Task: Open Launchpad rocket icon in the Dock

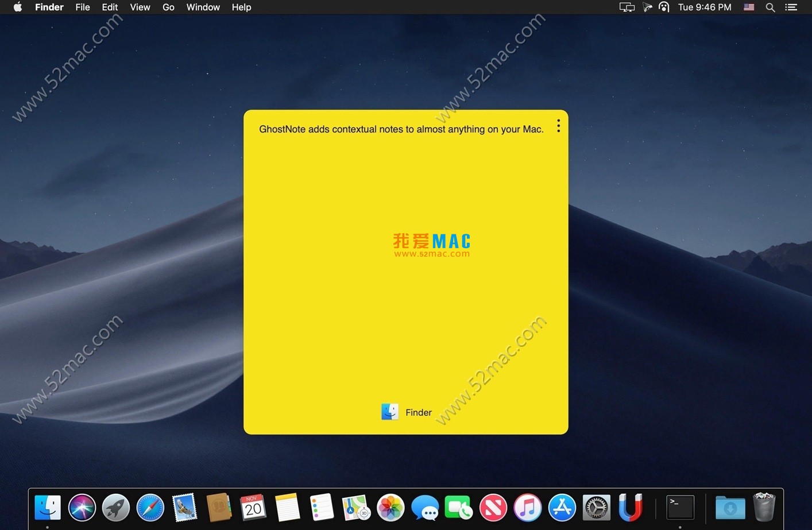Action: tap(116, 508)
